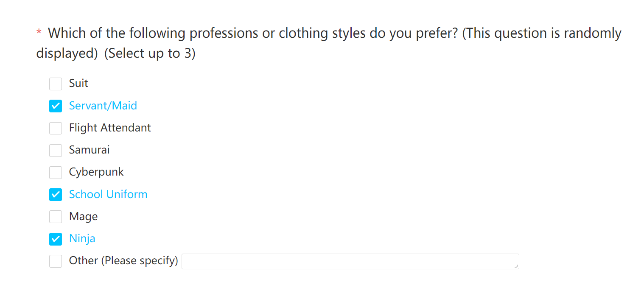Click the Samurai label text
This screenshot has width=644, height=285.
coord(90,150)
